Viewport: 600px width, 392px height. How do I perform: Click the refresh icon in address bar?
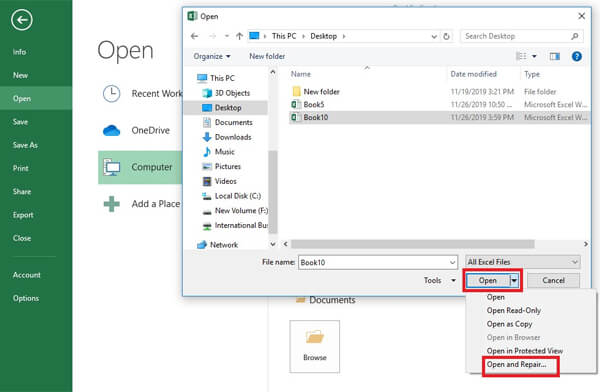coord(446,36)
